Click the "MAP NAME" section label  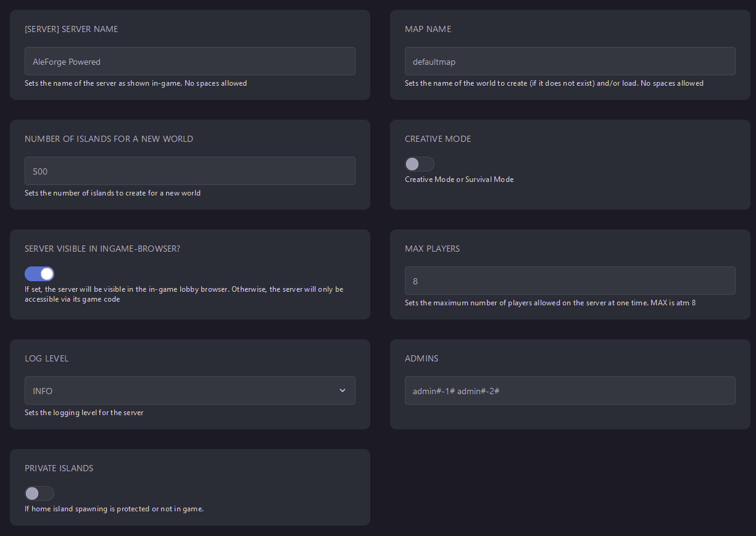pyautogui.click(x=428, y=29)
